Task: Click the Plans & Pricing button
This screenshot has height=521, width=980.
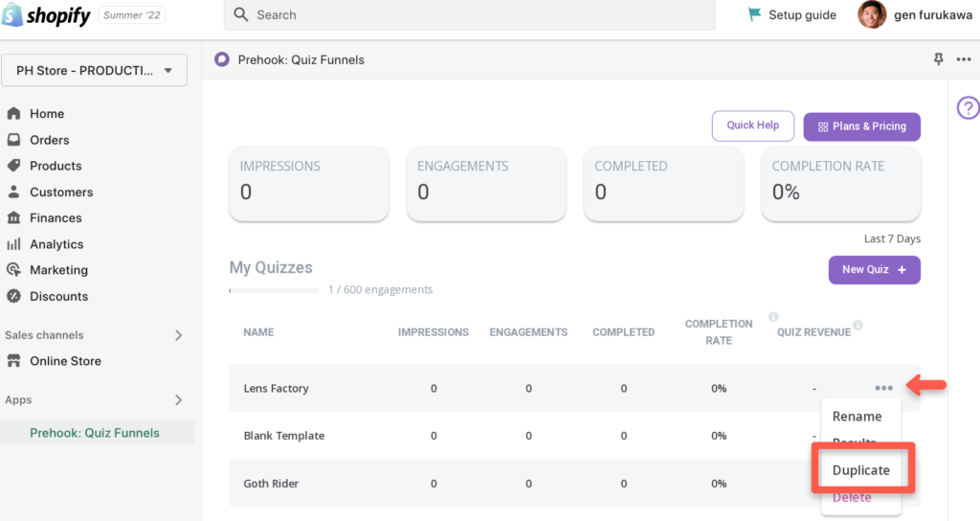Action: pyautogui.click(x=862, y=126)
